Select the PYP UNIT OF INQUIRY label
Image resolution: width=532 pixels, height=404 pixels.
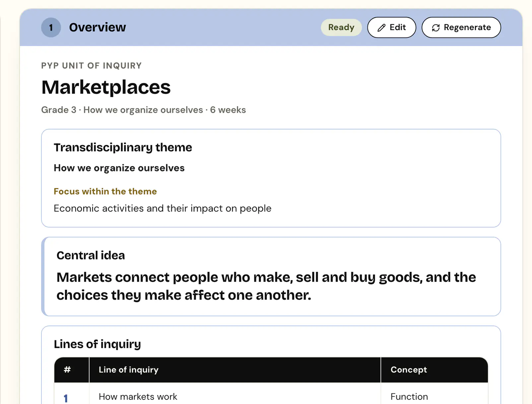(92, 66)
